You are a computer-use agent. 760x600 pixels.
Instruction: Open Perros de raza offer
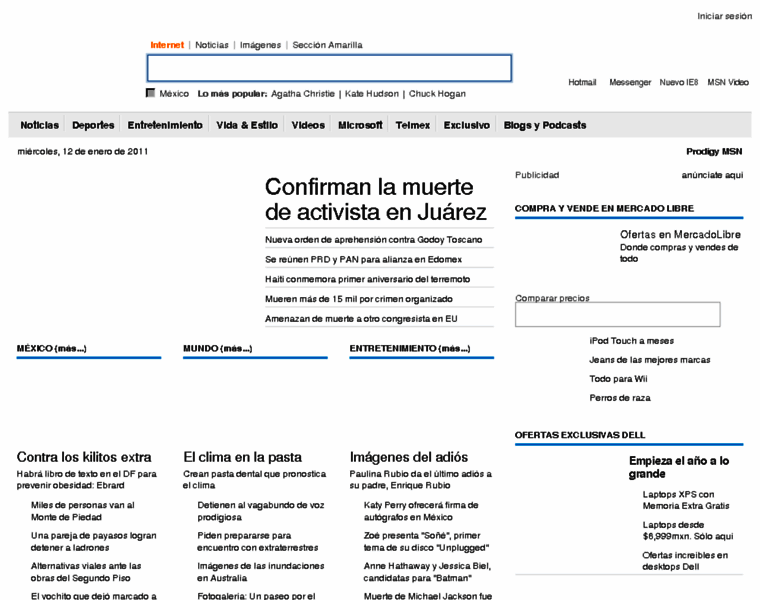click(x=620, y=398)
